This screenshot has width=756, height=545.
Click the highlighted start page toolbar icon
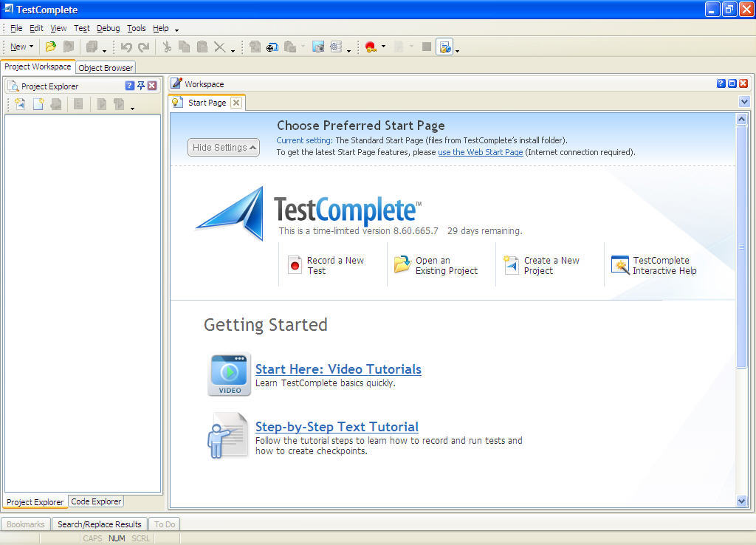[444, 47]
